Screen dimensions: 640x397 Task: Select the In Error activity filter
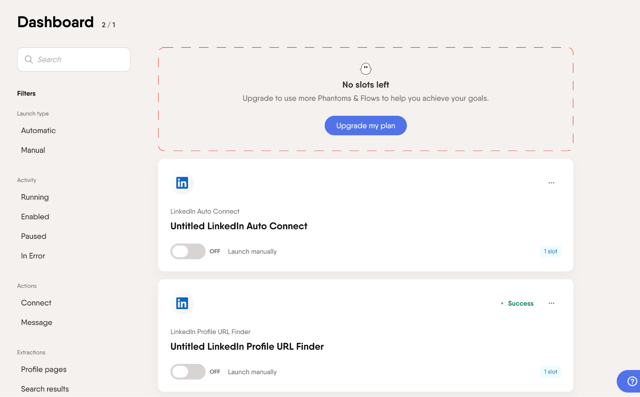[x=33, y=256]
